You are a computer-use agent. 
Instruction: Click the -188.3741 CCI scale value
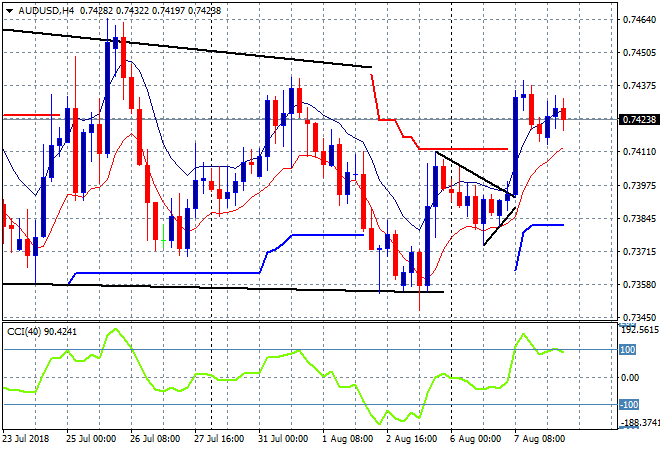pos(640,423)
